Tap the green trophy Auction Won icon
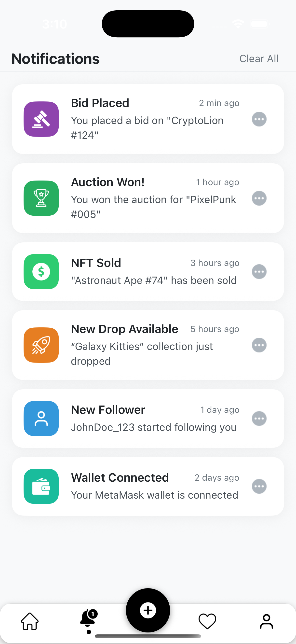 pyautogui.click(x=41, y=198)
